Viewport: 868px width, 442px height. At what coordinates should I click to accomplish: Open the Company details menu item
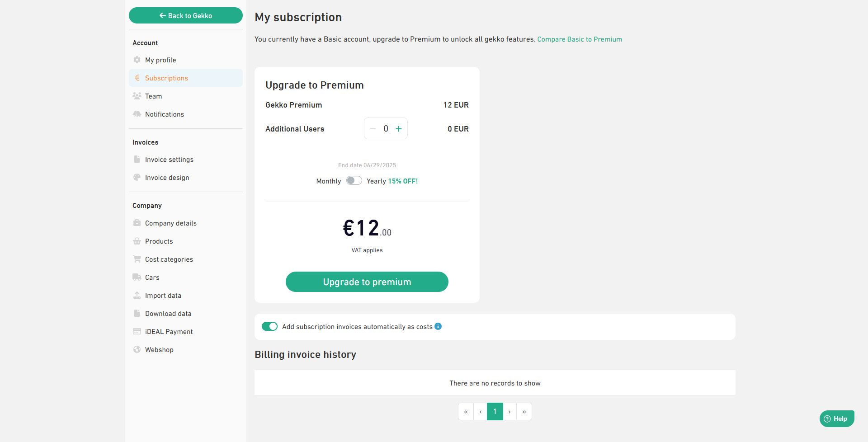pos(170,223)
